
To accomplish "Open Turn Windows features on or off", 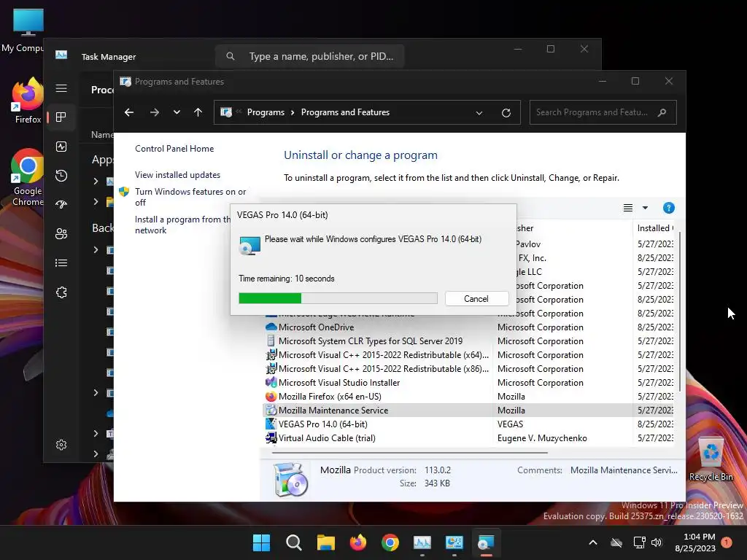I will coord(190,197).
